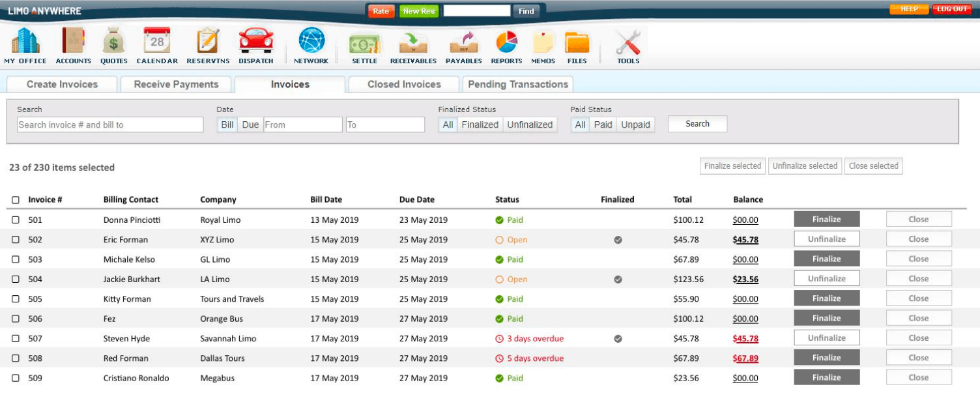The width and height of the screenshot is (980, 404).
Task: Open the Calendar icon
Action: pyautogui.click(x=157, y=40)
